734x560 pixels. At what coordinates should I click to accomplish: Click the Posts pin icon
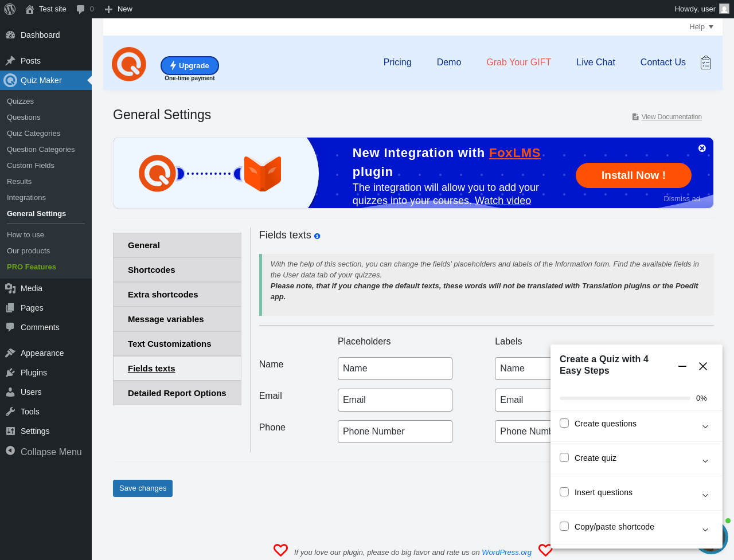(10, 61)
